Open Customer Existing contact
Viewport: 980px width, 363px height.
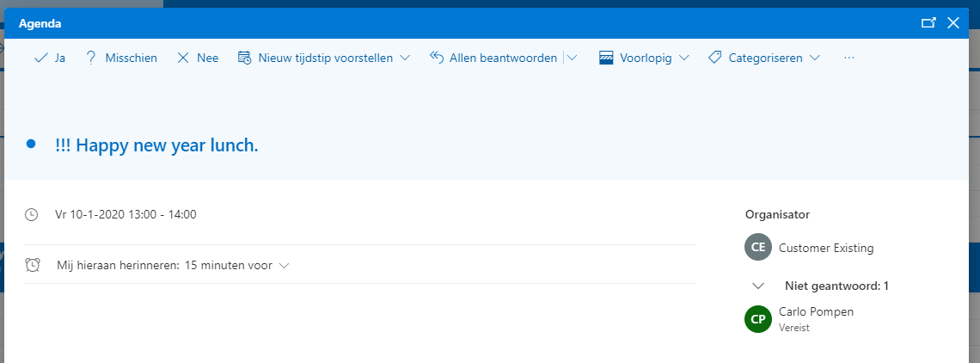point(826,248)
